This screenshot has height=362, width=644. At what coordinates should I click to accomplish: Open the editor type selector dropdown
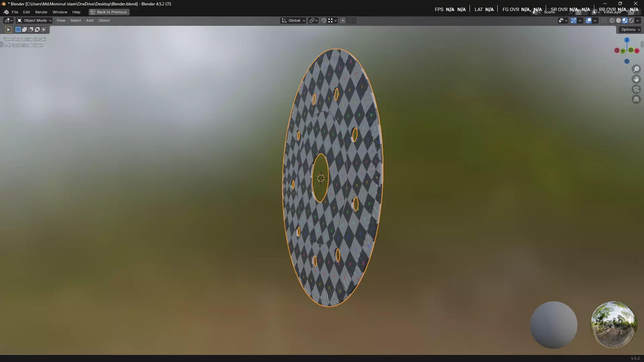click(x=8, y=20)
